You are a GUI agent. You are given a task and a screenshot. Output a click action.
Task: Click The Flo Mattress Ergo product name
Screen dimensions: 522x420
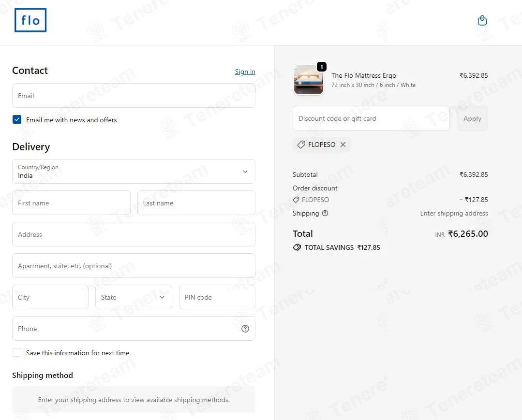(x=363, y=75)
